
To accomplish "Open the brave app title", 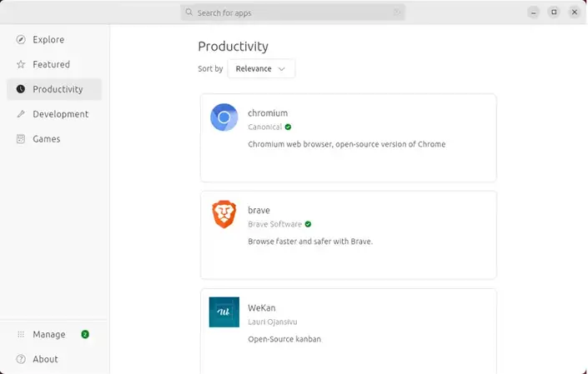I will click(x=259, y=211).
